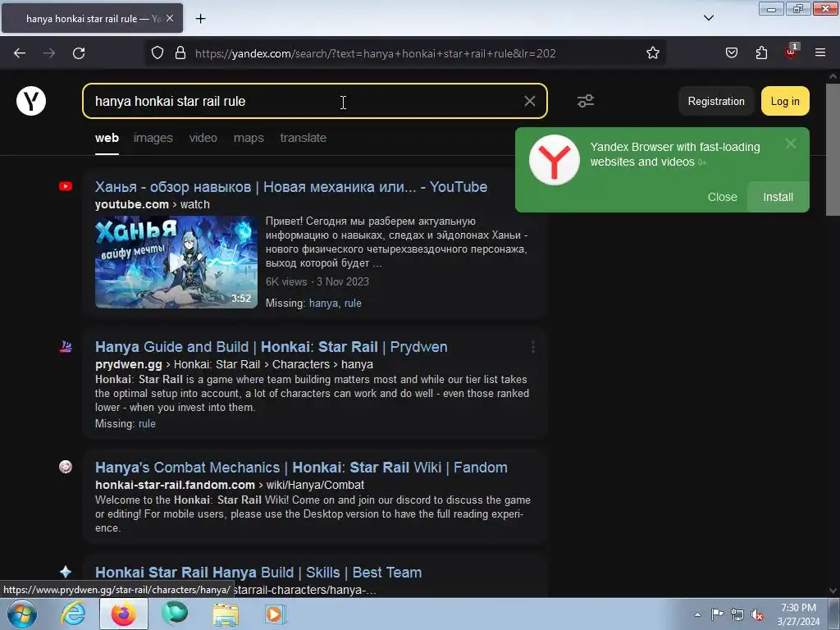Clear the search query with X
This screenshot has height=630, width=840.
[x=529, y=101]
